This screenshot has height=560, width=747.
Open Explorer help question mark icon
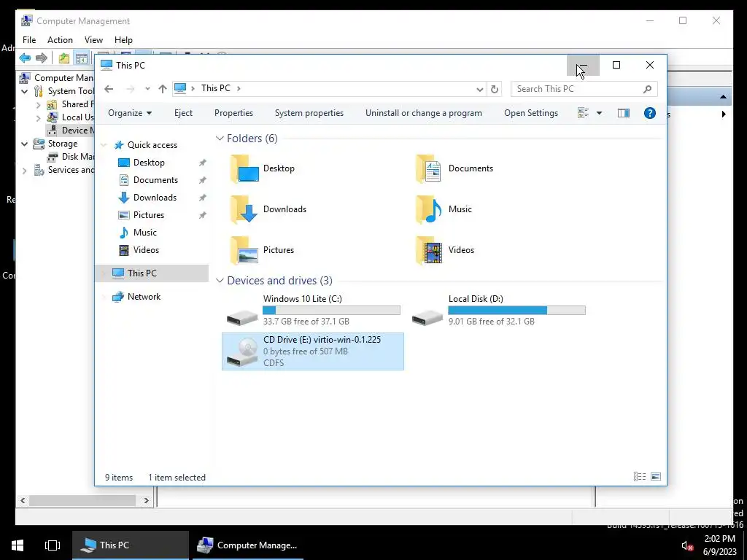tap(650, 113)
